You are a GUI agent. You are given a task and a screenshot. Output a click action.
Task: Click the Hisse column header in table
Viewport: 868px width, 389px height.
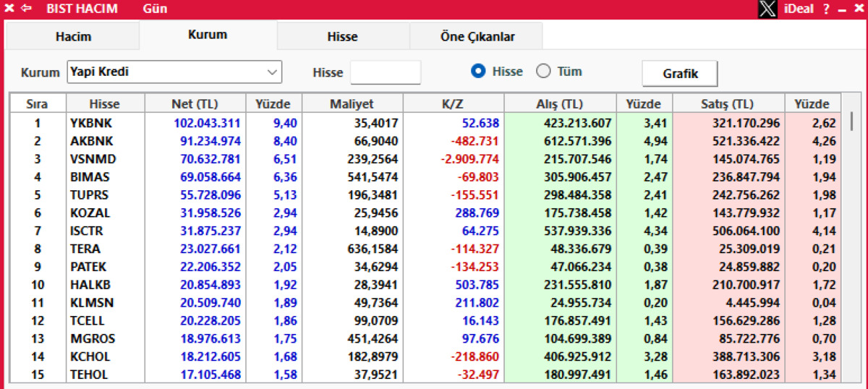coord(105,104)
